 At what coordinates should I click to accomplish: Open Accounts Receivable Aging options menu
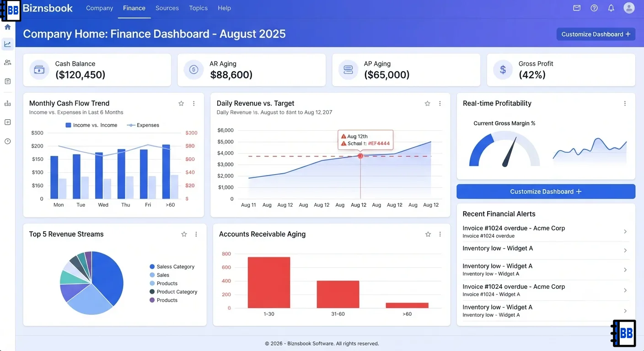point(440,234)
